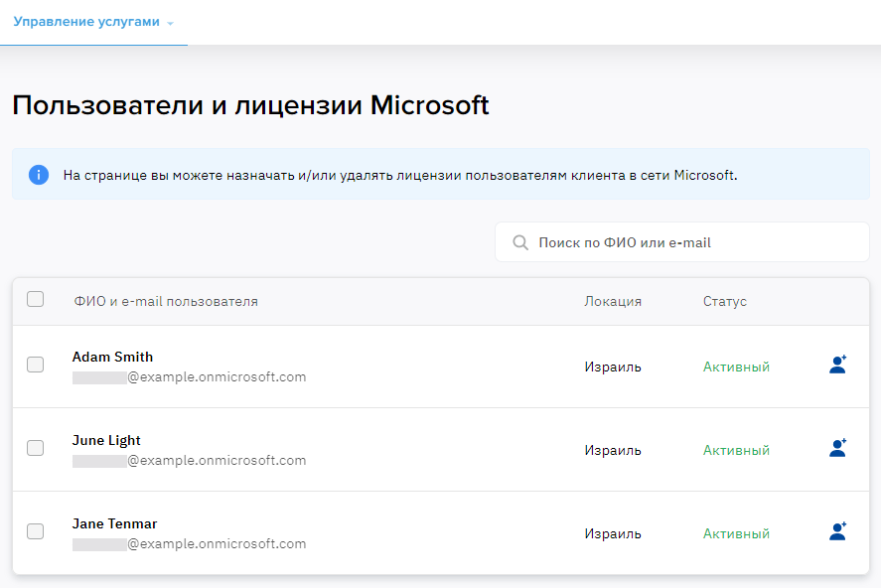Screen dimensions: 881x588
Task: Click Jane Tenmar's email address
Action: [x=190, y=543]
